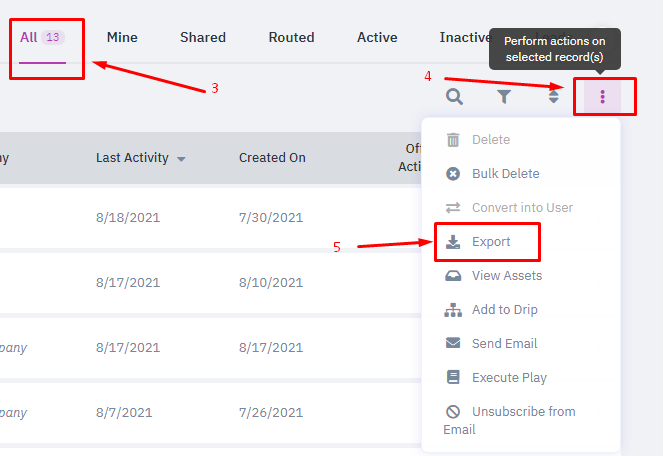Viewport: 663px width, 456px height.
Task: Click Last Activity date 8/7/2021
Action: (124, 412)
